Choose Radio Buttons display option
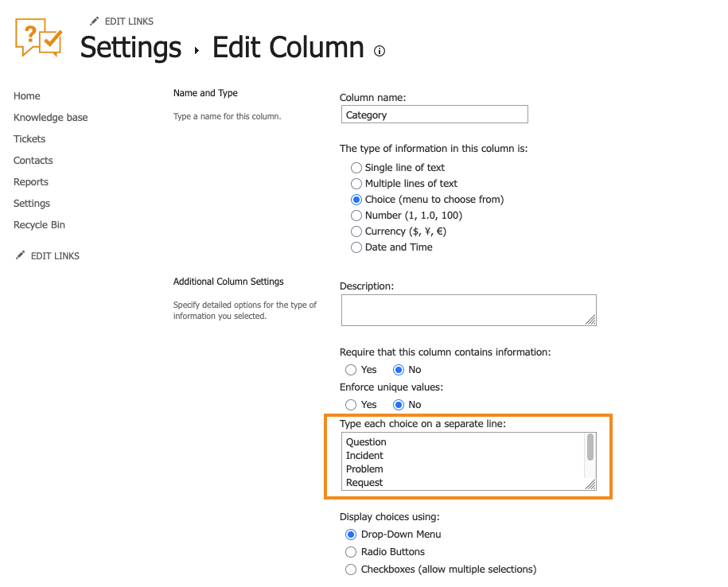 [351, 551]
